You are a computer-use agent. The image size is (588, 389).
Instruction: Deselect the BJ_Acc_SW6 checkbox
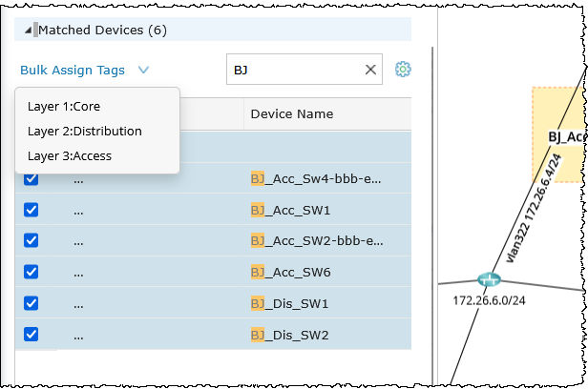pyautogui.click(x=31, y=272)
